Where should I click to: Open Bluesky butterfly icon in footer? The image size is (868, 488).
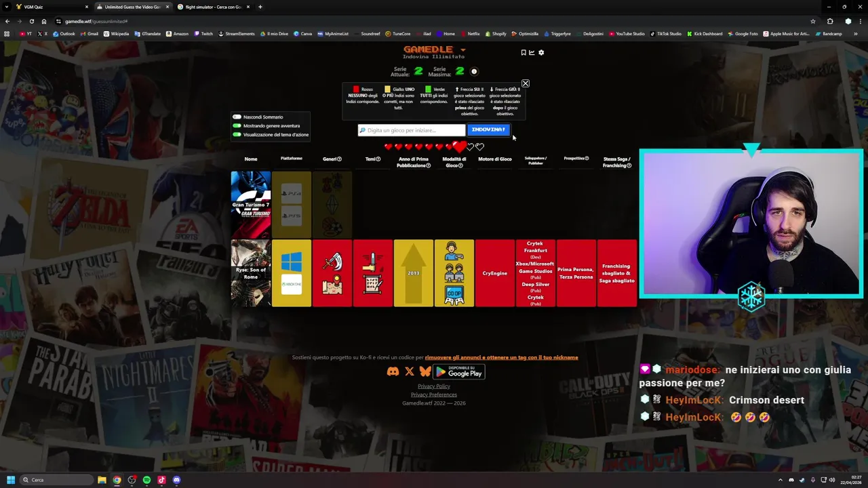pos(425,371)
